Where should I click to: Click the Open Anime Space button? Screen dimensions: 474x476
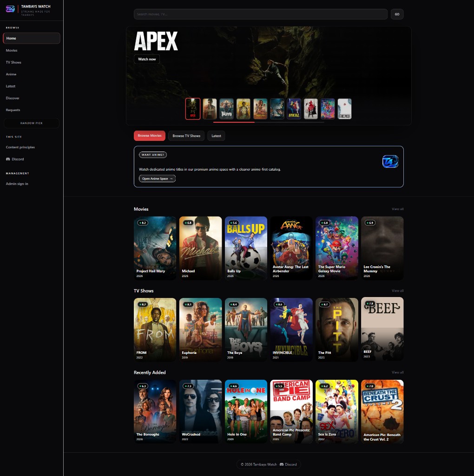[x=157, y=178]
